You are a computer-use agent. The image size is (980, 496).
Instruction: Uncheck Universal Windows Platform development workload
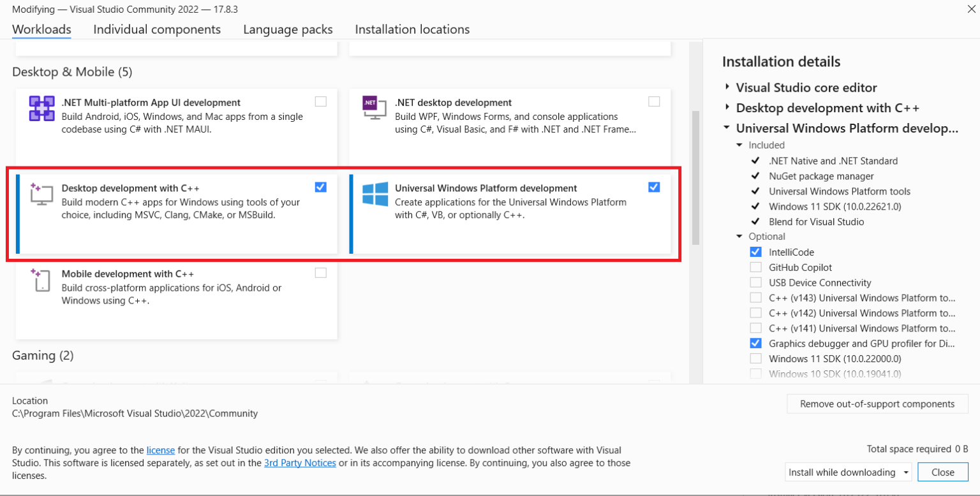(654, 187)
